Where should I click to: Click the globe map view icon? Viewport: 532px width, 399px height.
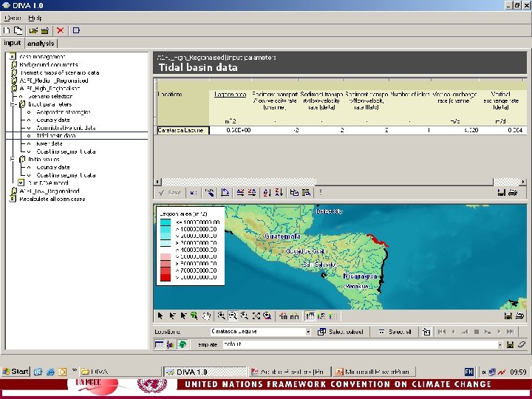point(182,344)
